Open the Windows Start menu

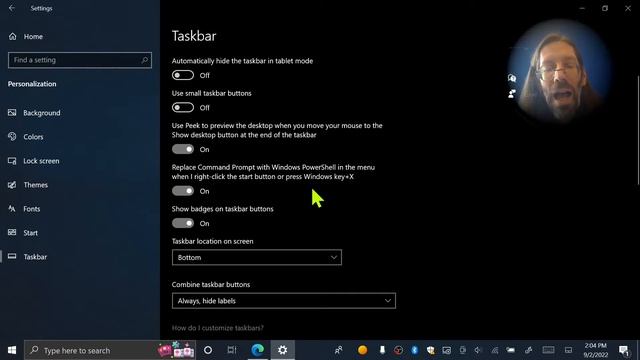pyautogui.click(x=12, y=350)
